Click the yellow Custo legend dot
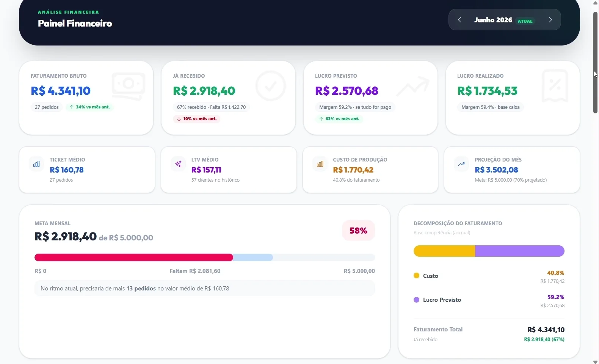The width and height of the screenshot is (599, 364). (416, 276)
